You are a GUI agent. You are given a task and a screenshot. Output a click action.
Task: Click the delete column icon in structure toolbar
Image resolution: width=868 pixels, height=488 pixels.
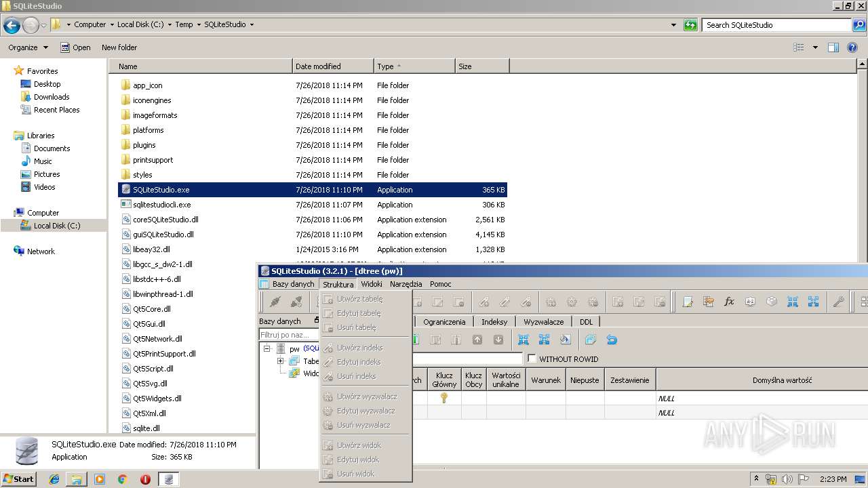click(456, 340)
